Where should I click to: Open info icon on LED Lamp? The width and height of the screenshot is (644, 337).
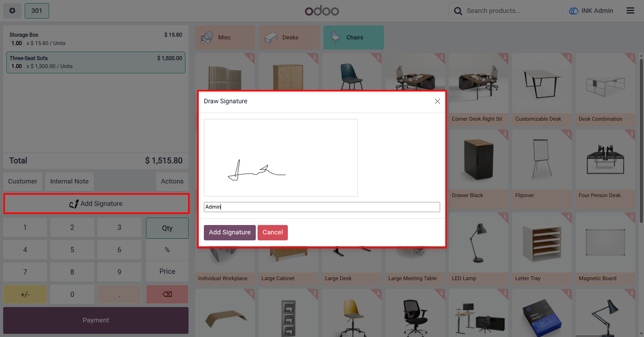[x=504, y=217]
